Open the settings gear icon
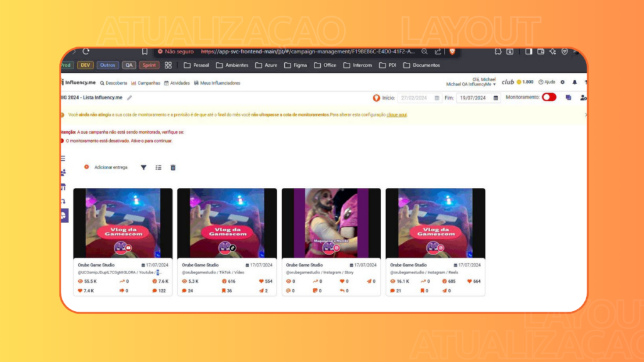Screen dimensions: 644x362 pos(563,82)
